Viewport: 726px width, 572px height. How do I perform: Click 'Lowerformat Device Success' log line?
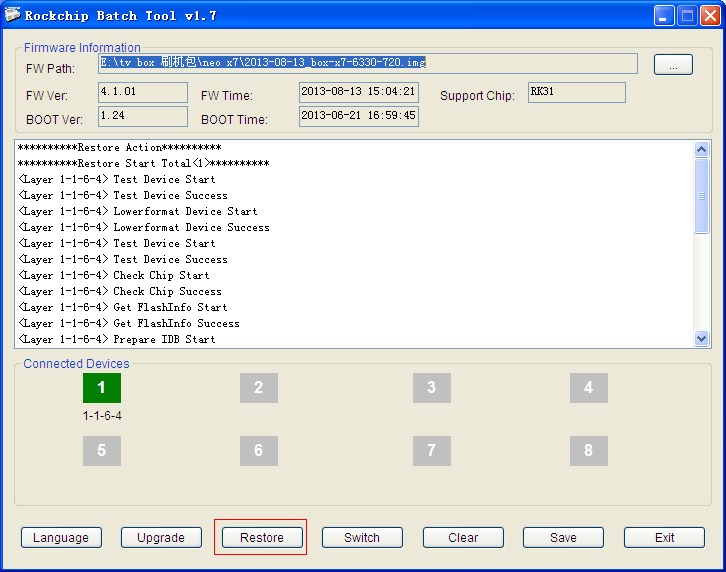point(144,228)
